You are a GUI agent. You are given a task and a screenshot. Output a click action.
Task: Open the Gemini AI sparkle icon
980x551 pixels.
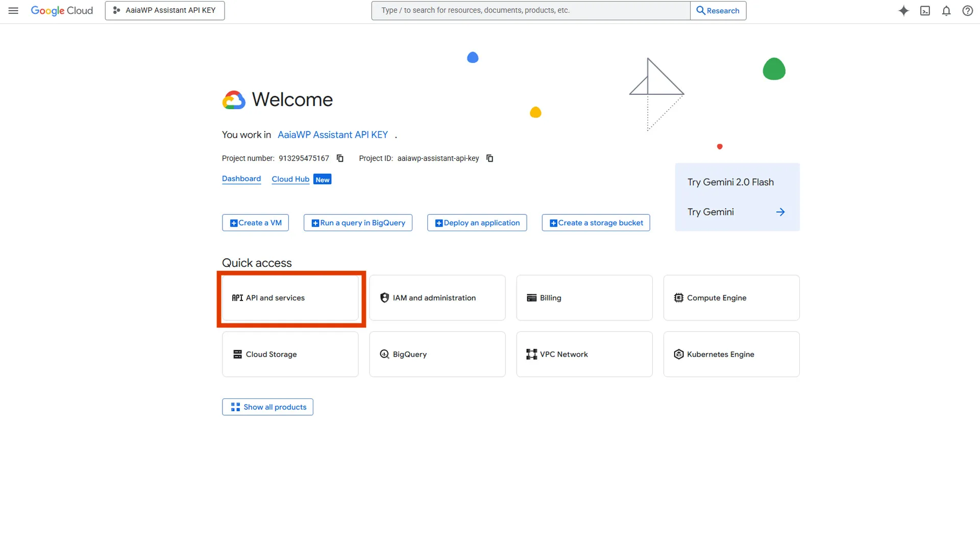903,11
